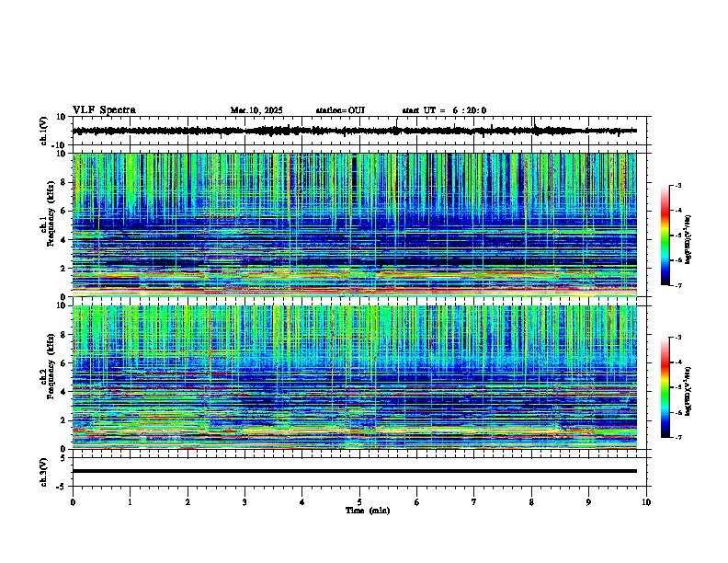Click the "8" kHz tick of ch.1 spectrogram

(65, 182)
